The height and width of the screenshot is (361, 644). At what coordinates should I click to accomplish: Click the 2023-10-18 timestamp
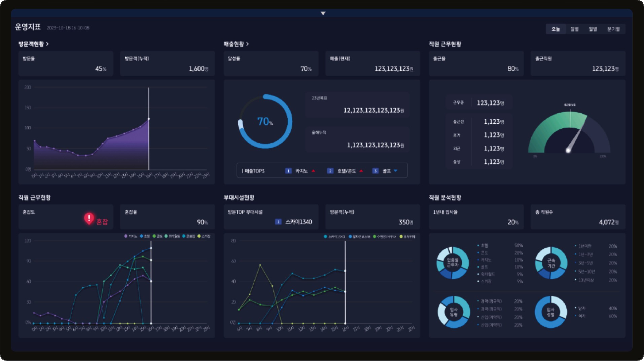click(x=68, y=28)
